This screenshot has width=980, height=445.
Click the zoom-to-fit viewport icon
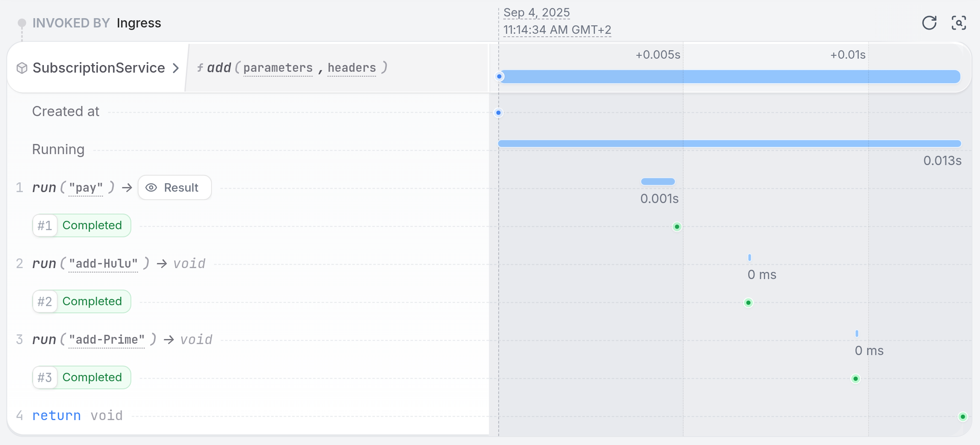[x=958, y=23]
